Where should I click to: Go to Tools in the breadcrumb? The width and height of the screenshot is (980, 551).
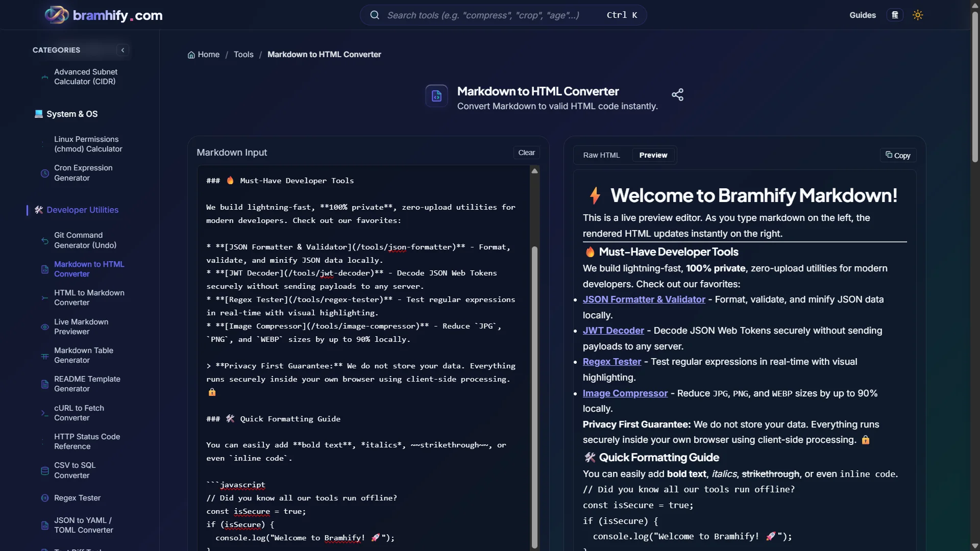[x=243, y=55]
